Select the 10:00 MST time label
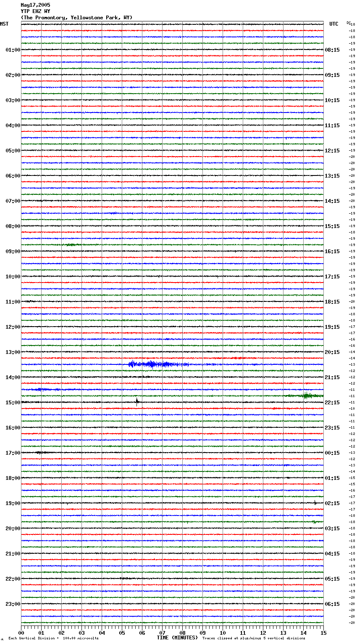Screen dimensions: 357x644 tap(13, 277)
